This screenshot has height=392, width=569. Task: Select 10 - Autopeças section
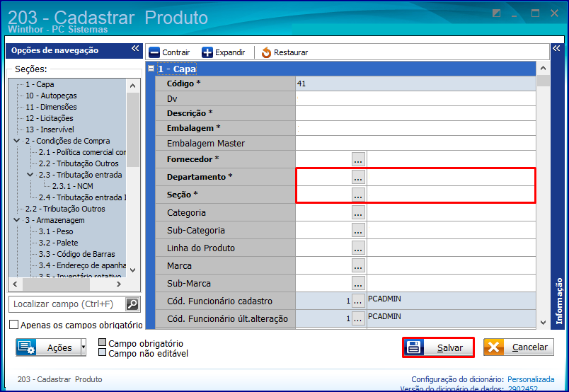coord(51,96)
